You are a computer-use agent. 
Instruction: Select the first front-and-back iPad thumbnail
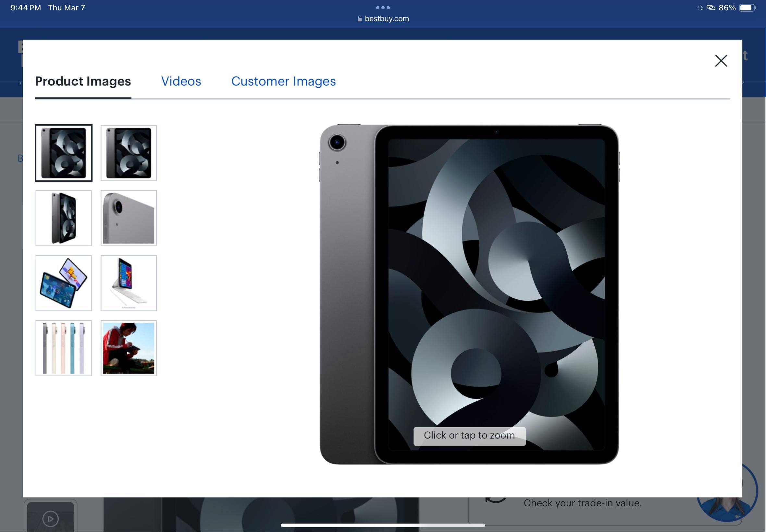coord(63,153)
